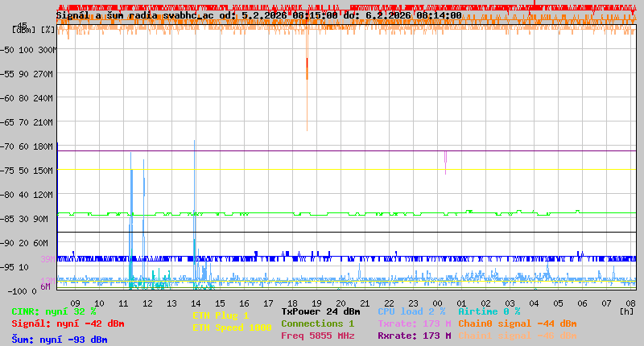Viewport: 644px width, 346px height.
Task: Select the blue "Šum: nyní -93 dBm" legend
Action: pos(59,339)
